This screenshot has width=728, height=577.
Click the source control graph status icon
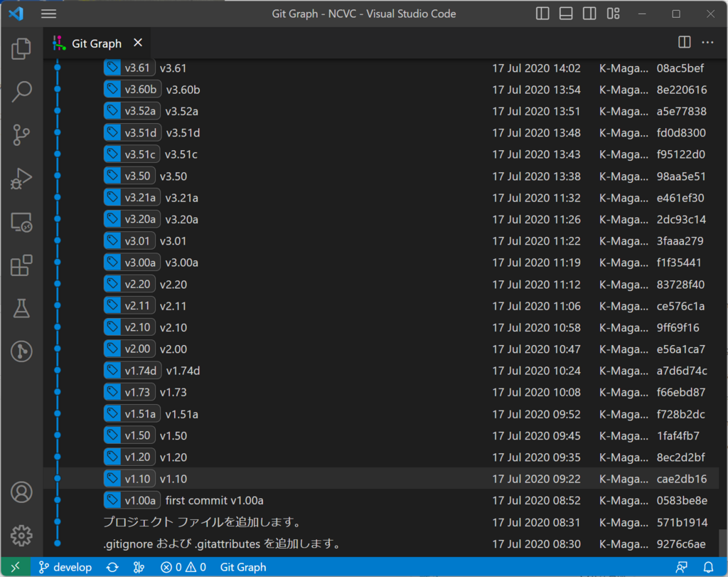point(139,567)
